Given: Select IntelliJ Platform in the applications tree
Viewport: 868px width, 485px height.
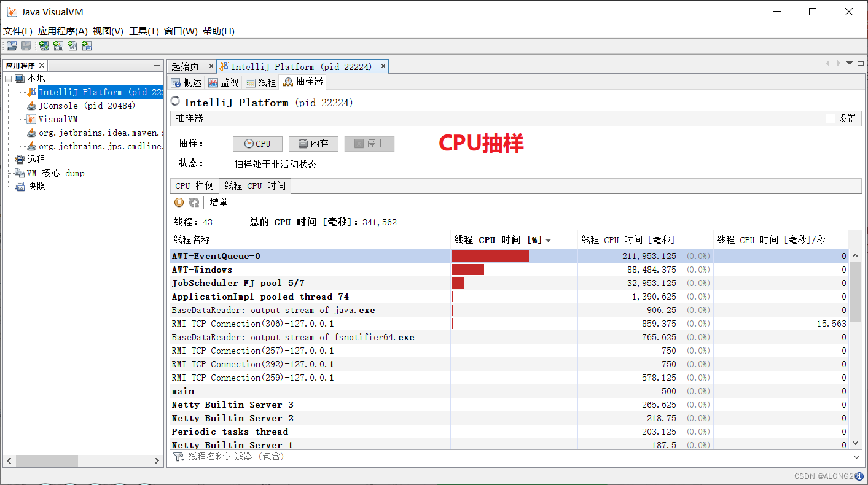Looking at the screenshot, I should coord(101,92).
